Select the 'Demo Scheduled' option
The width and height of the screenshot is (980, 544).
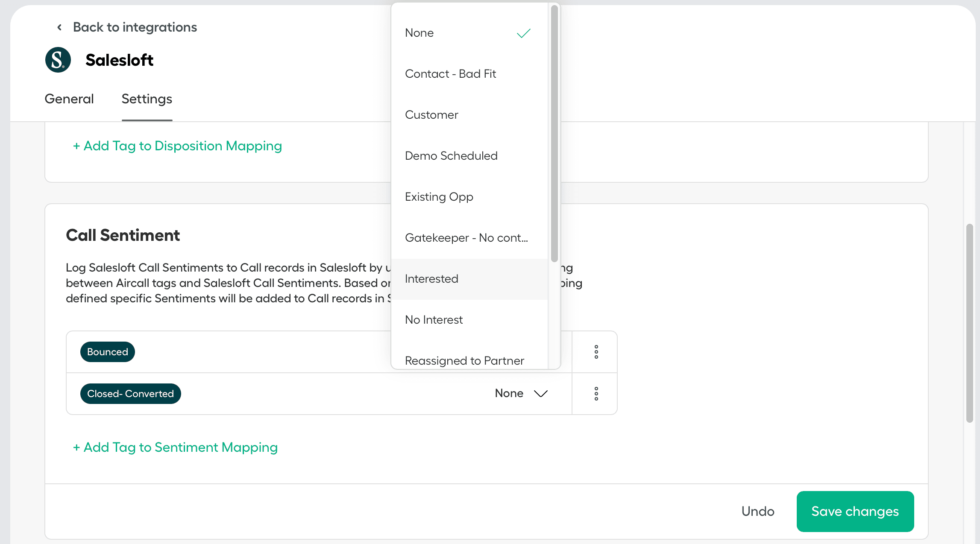tap(451, 156)
